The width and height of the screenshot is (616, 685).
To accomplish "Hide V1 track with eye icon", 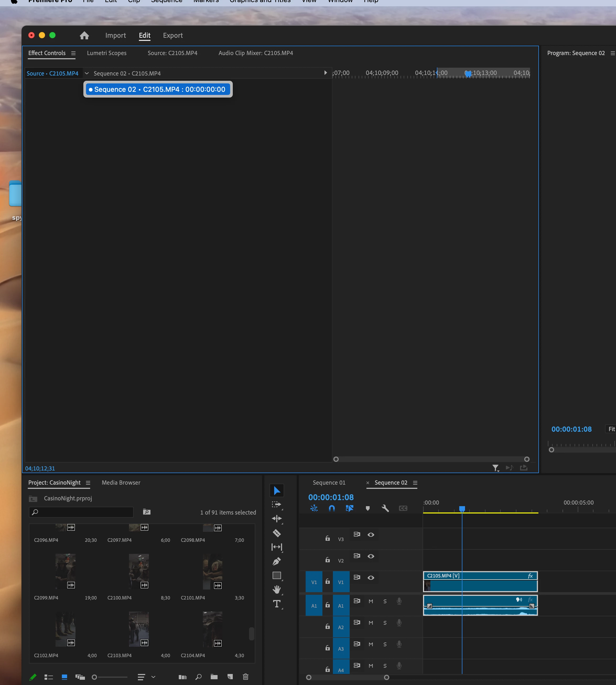I will pos(371,578).
